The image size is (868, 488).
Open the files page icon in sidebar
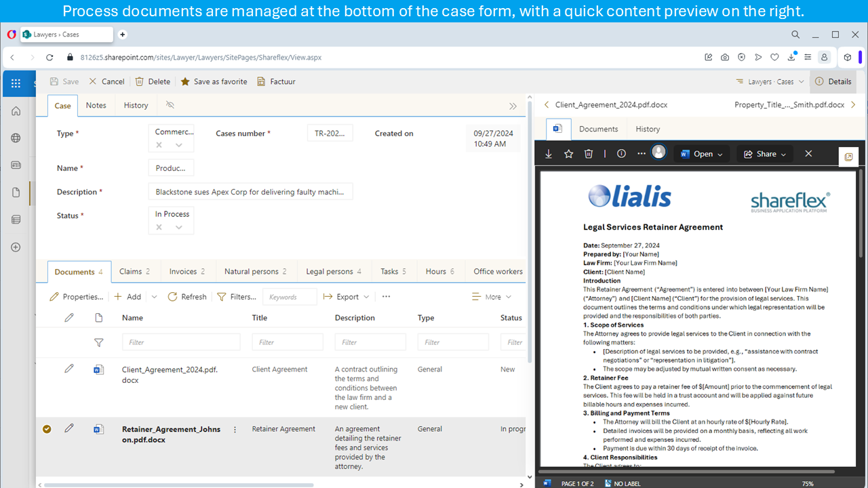click(x=16, y=192)
